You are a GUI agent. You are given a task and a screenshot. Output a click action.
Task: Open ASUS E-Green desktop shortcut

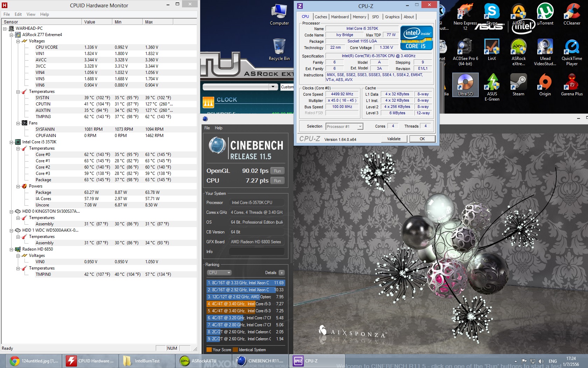pos(492,88)
